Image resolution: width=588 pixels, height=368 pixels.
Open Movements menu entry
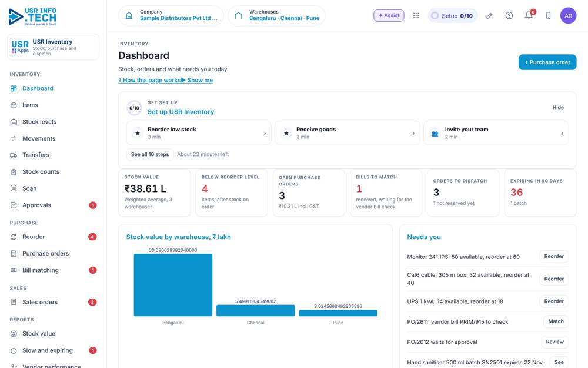[54, 138]
